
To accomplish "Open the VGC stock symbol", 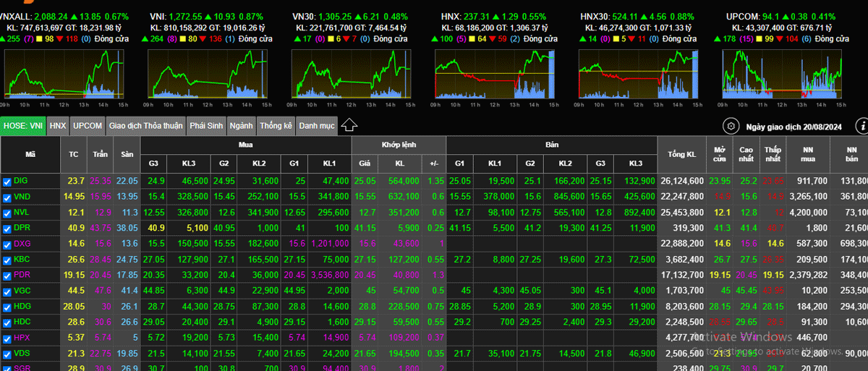I will coord(22,291).
